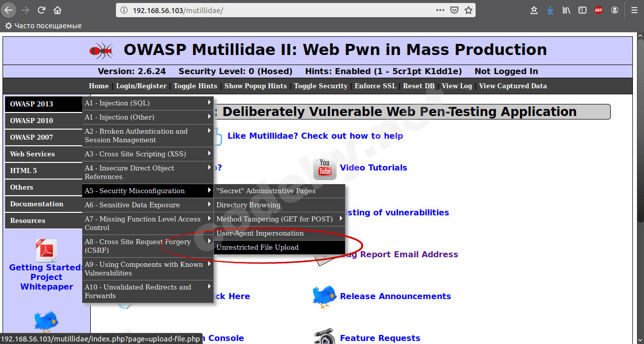Viewport: 644px width, 344px height.
Task: Click the Toggle Security link
Action: point(321,86)
